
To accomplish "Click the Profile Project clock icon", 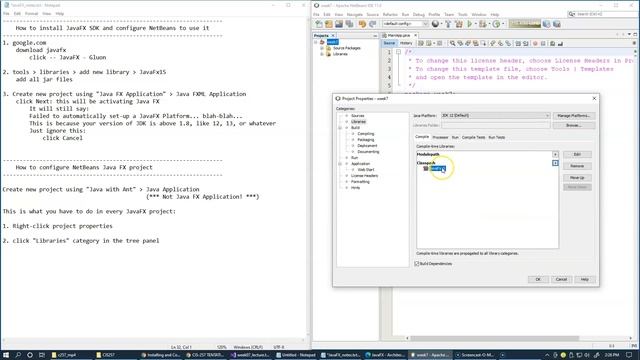I will [x=496, y=24].
